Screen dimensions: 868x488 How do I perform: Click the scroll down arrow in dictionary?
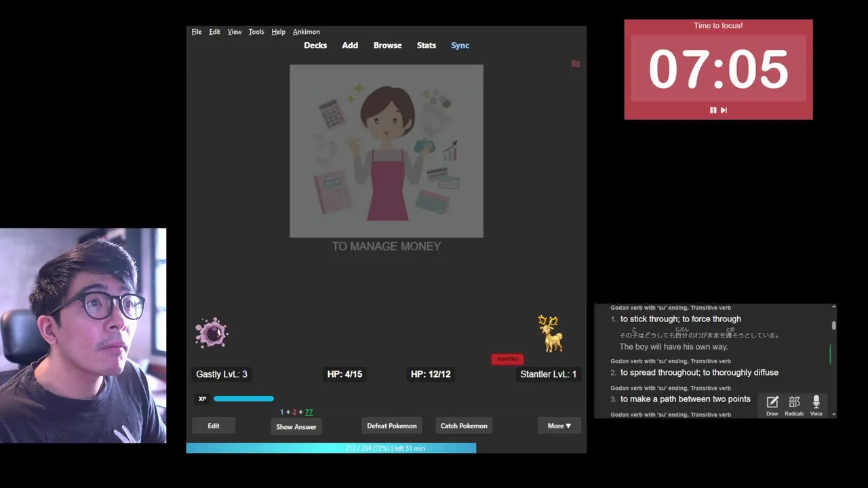833,414
